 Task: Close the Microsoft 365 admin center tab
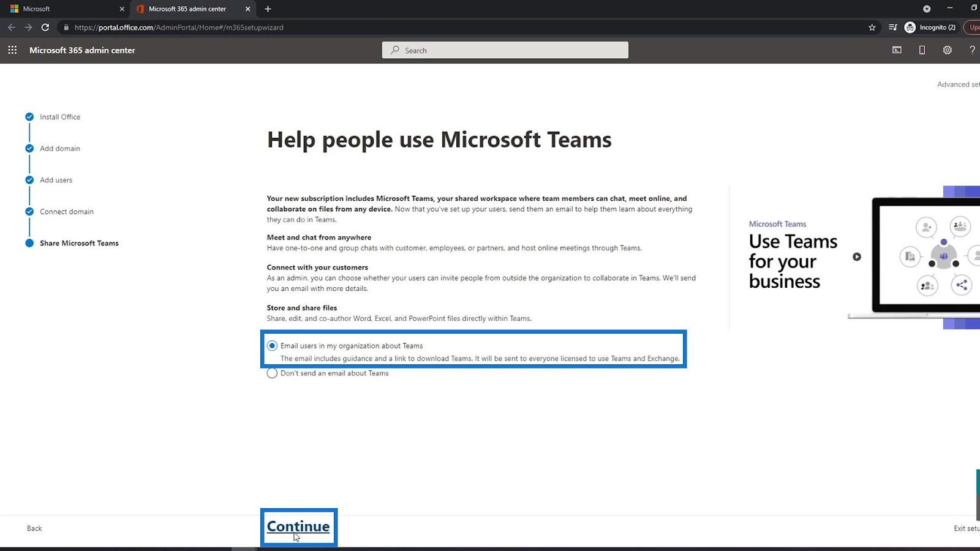tap(247, 9)
